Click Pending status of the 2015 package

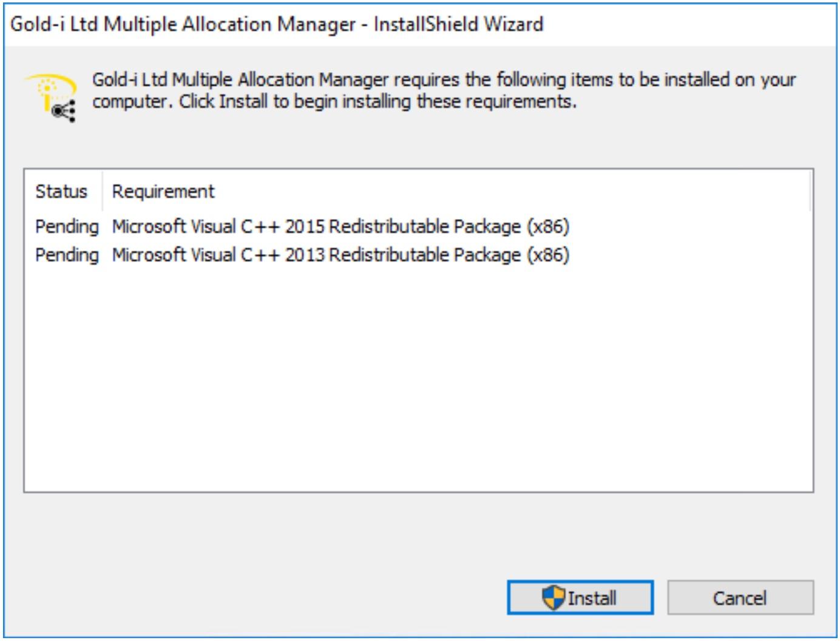[67, 227]
